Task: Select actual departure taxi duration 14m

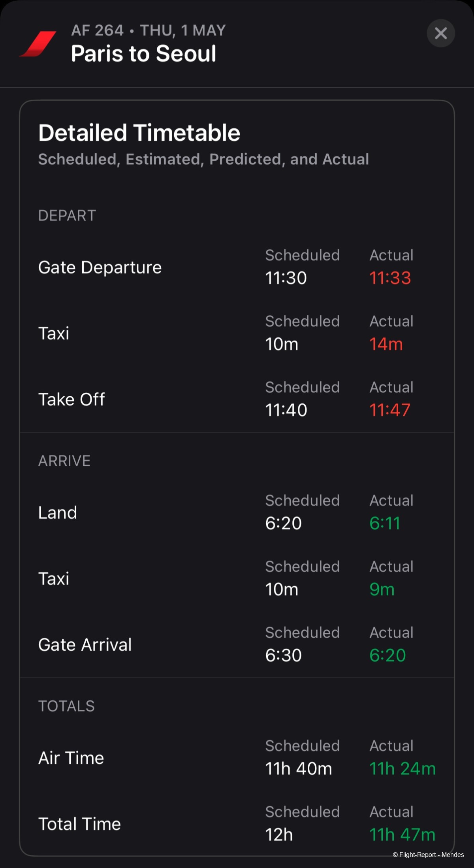Action: point(386,344)
